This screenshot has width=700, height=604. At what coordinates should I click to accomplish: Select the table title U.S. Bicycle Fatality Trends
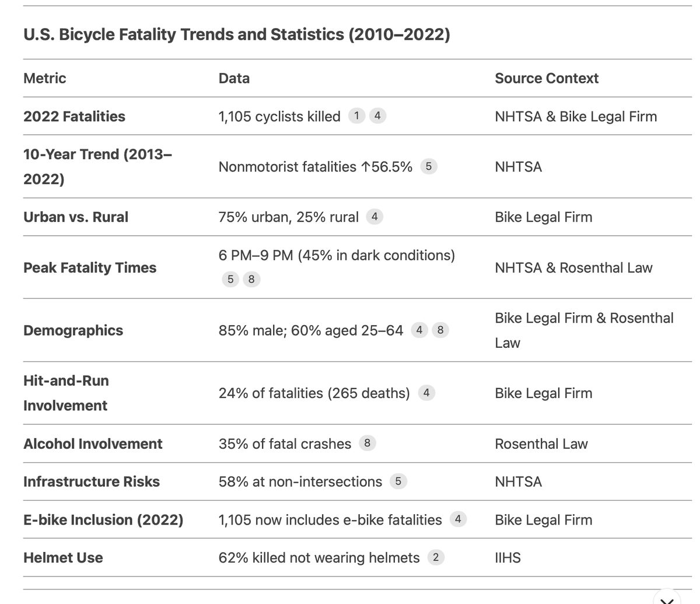coord(237,34)
